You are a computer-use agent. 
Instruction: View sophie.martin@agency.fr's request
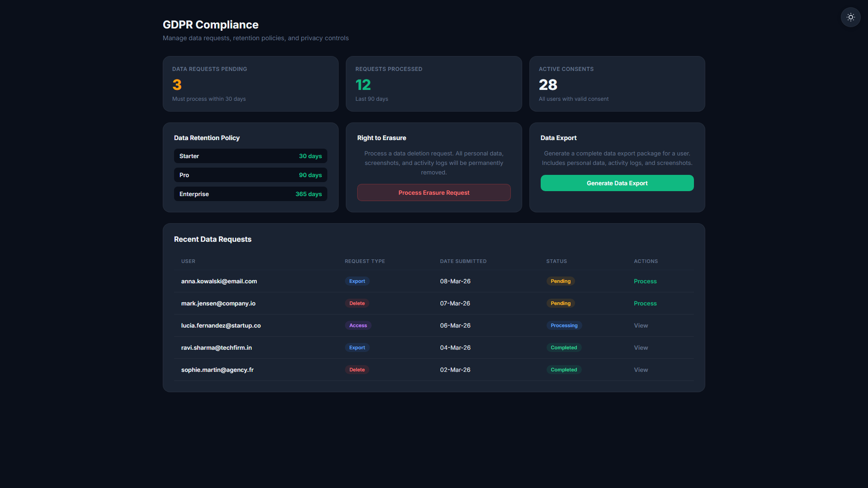pyautogui.click(x=641, y=370)
